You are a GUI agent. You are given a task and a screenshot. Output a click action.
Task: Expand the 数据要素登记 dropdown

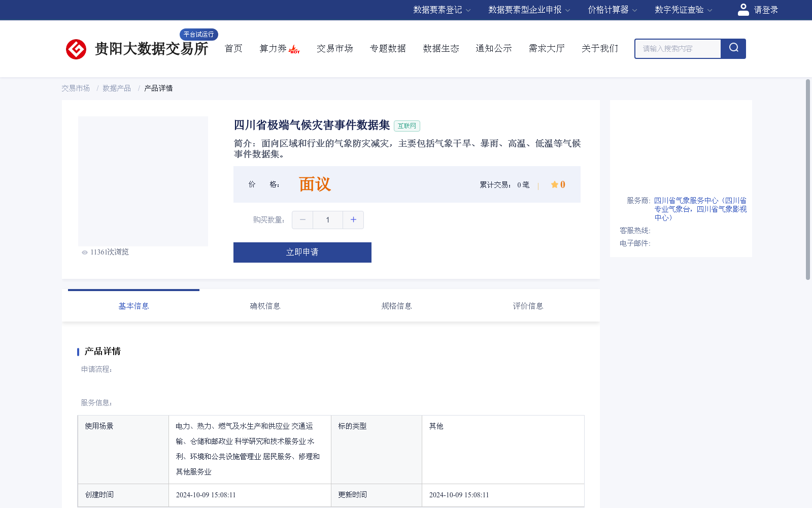tap(442, 10)
